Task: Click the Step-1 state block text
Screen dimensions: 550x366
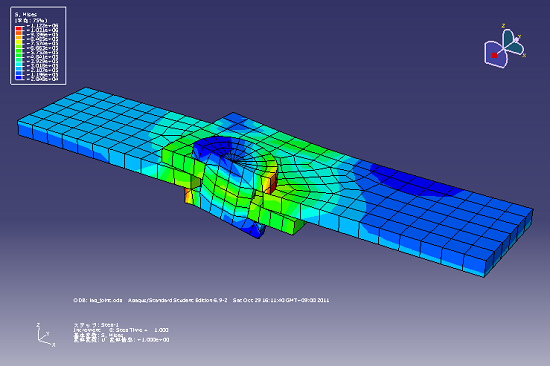Action: click(96, 325)
